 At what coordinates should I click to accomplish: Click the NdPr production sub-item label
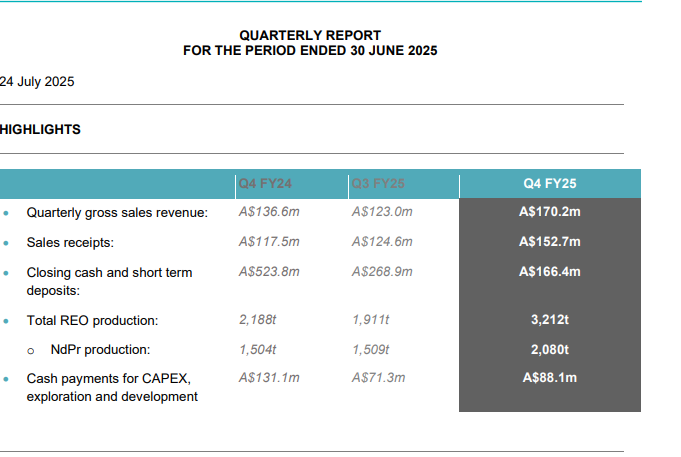click(100, 350)
